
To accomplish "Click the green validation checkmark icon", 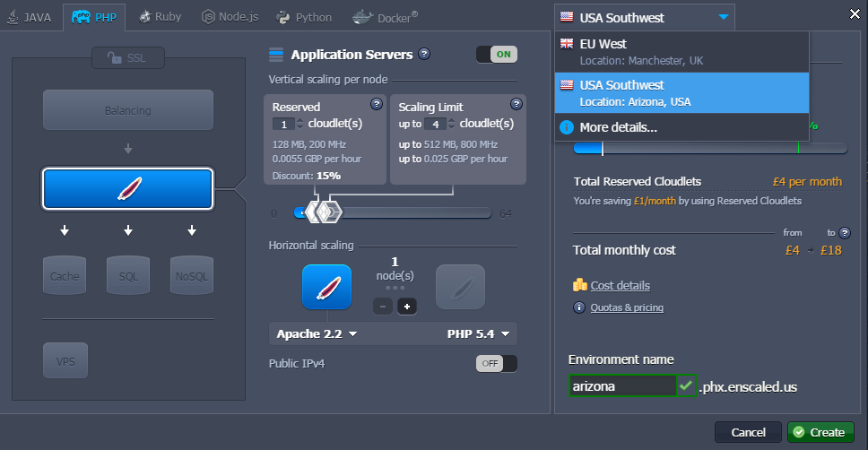I will pos(686,385).
